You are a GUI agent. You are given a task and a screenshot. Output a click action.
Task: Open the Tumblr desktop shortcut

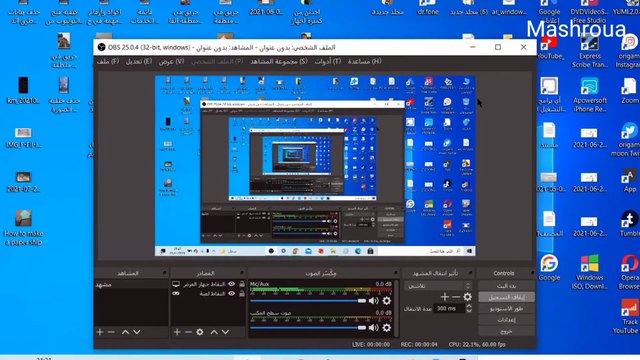tap(630, 224)
